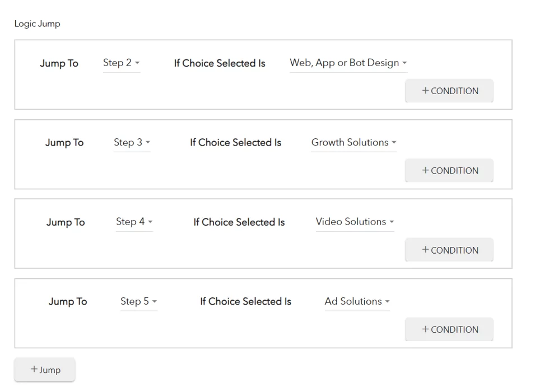The width and height of the screenshot is (549, 392).
Task: Expand the 'Video Solutions' choice selector
Action: click(x=355, y=222)
